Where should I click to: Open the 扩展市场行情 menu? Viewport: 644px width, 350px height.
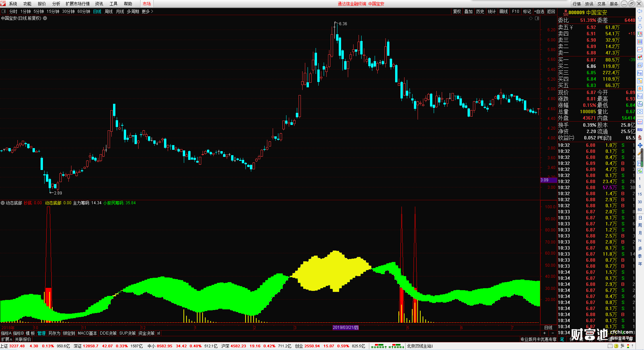tap(78, 4)
